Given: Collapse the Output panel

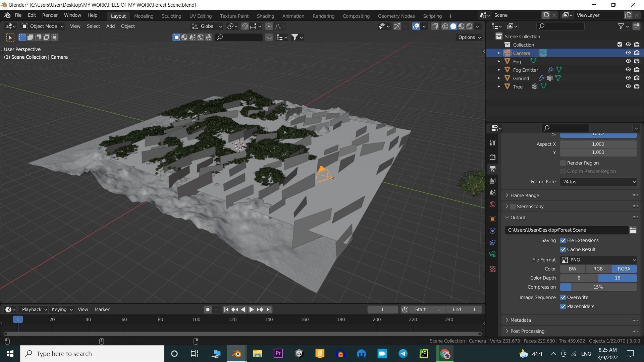Looking at the screenshot, I should [x=518, y=218].
